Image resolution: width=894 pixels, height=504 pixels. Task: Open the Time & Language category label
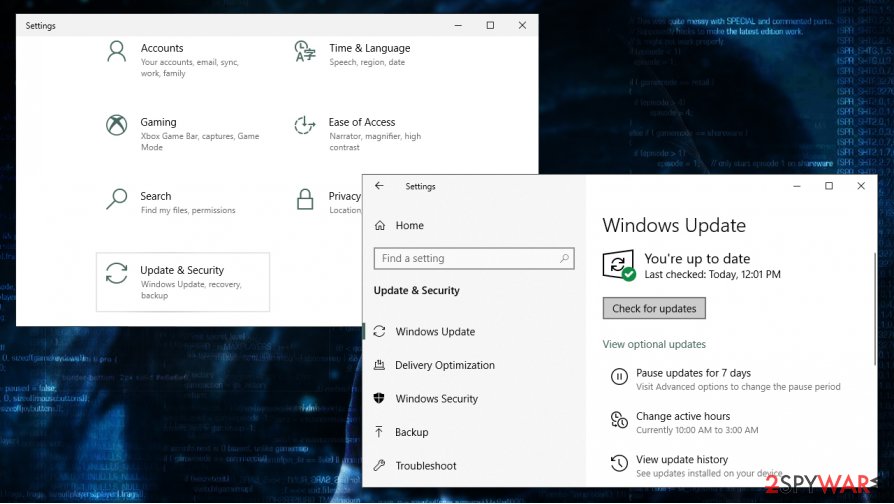pyautogui.click(x=369, y=48)
